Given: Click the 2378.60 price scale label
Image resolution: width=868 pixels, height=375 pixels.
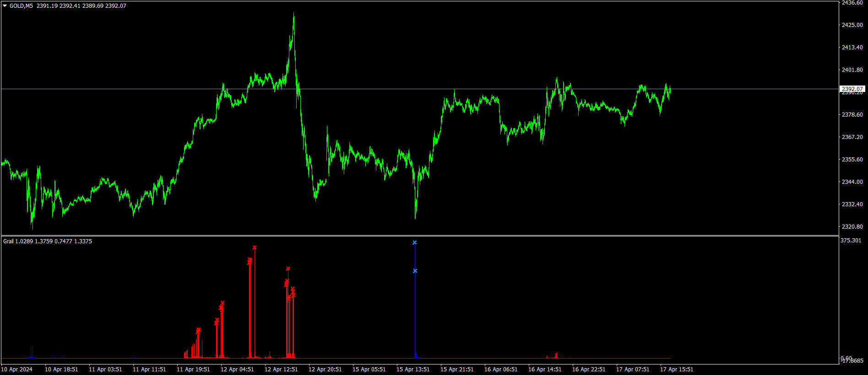Looking at the screenshot, I should [x=852, y=115].
